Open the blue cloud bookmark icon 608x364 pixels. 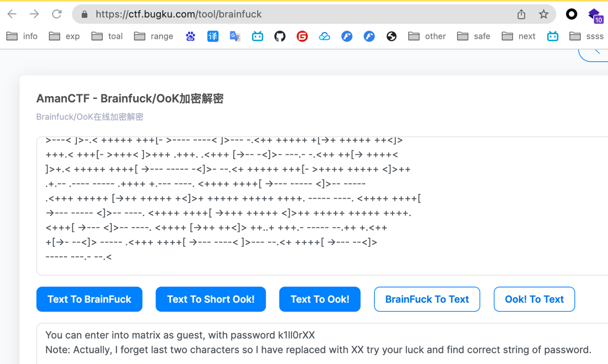coord(324,37)
